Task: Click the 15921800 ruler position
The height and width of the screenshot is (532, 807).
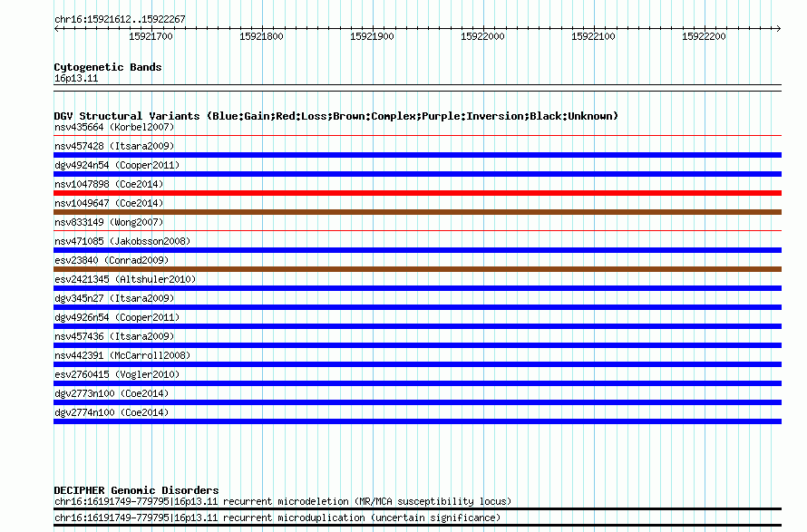Action: point(261,36)
